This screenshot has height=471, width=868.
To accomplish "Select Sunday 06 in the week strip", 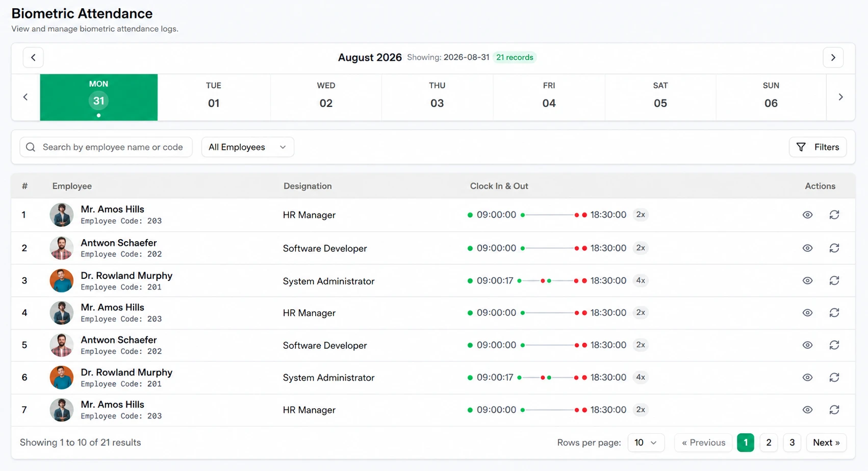I will [x=771, y=97].
